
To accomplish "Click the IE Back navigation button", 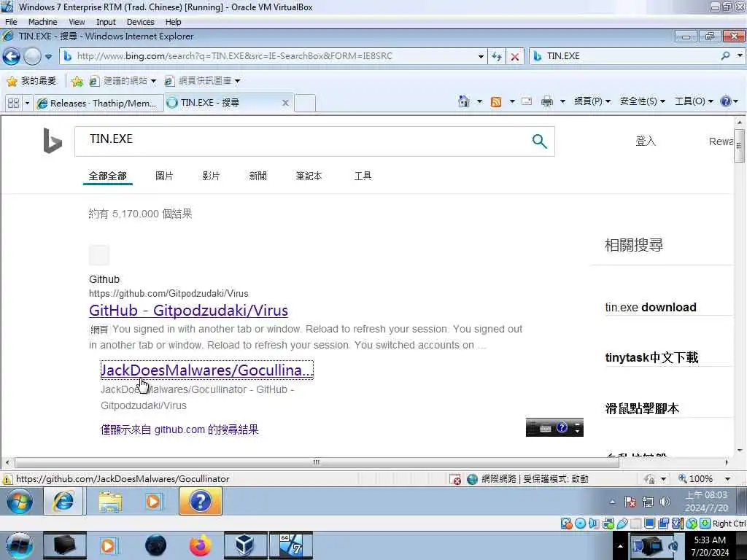I will (x=12, y=57).
